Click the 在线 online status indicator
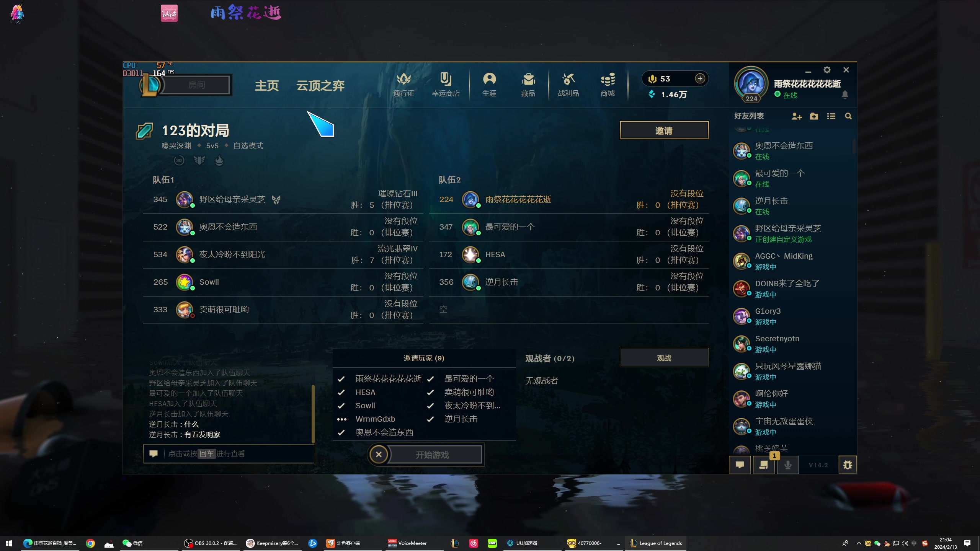The height and width of the screenshot is (551, 980). (786, 95)
